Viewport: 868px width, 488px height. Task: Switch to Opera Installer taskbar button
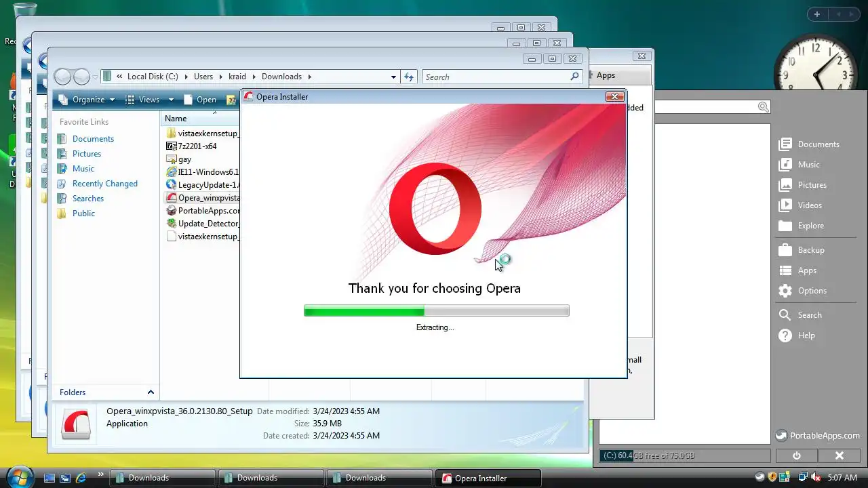(488, 478)
